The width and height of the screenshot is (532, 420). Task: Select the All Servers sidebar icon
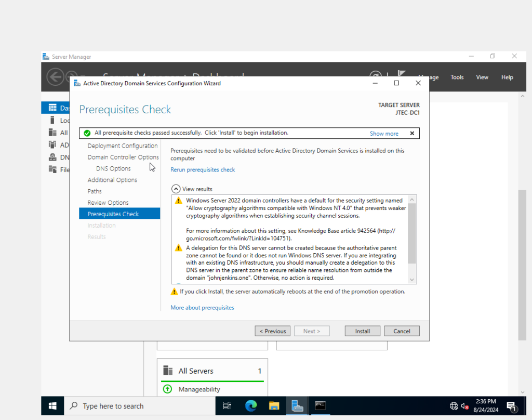tap(52, 133)
